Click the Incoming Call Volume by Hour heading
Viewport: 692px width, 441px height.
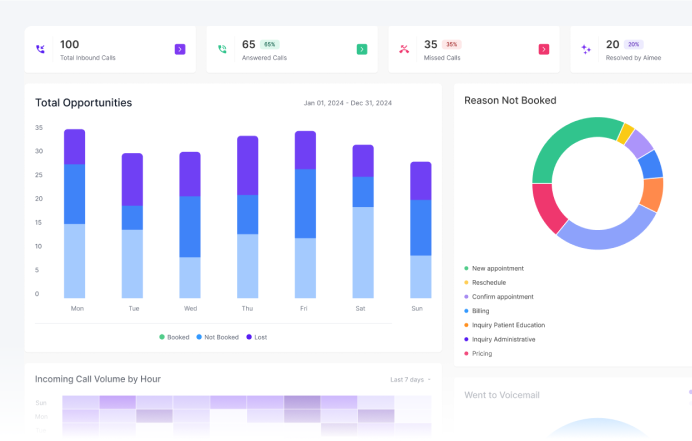coord(98,379)
